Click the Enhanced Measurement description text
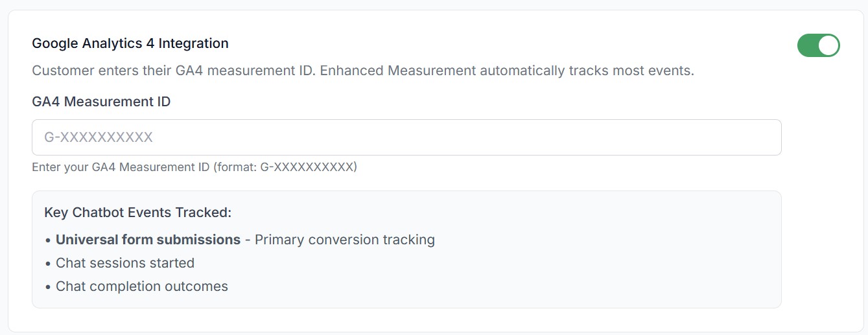 tap(507, 71)
